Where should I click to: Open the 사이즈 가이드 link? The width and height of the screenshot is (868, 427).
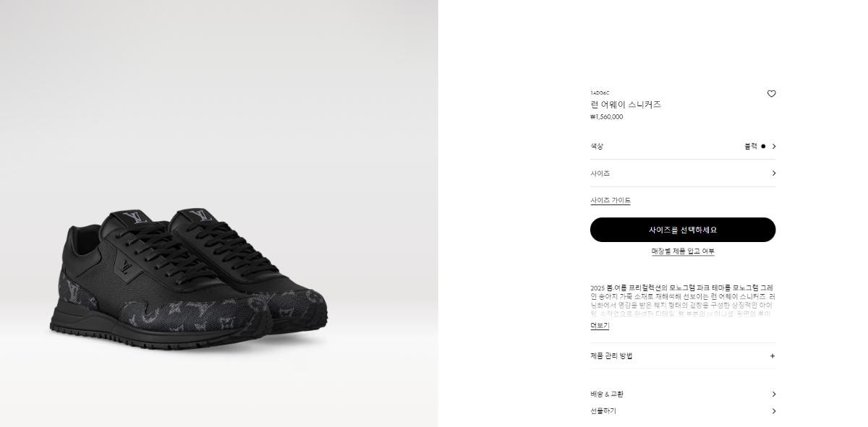610,201
